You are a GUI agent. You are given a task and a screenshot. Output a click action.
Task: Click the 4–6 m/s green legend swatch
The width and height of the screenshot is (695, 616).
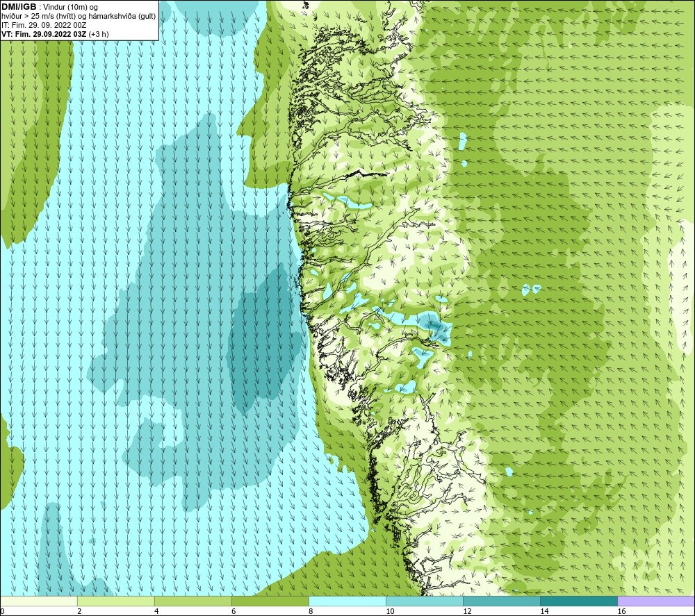(x=193, y=601)
